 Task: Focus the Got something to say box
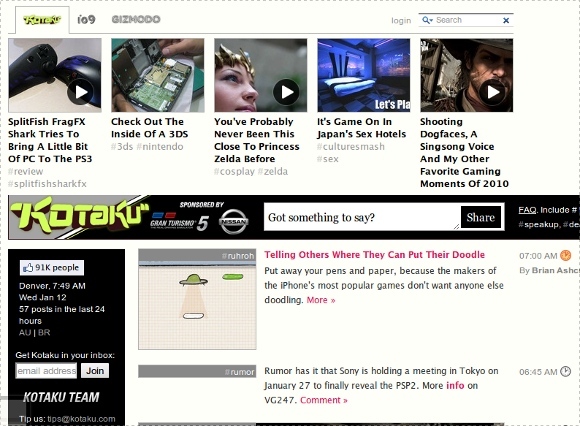click(x=362, y=217)
